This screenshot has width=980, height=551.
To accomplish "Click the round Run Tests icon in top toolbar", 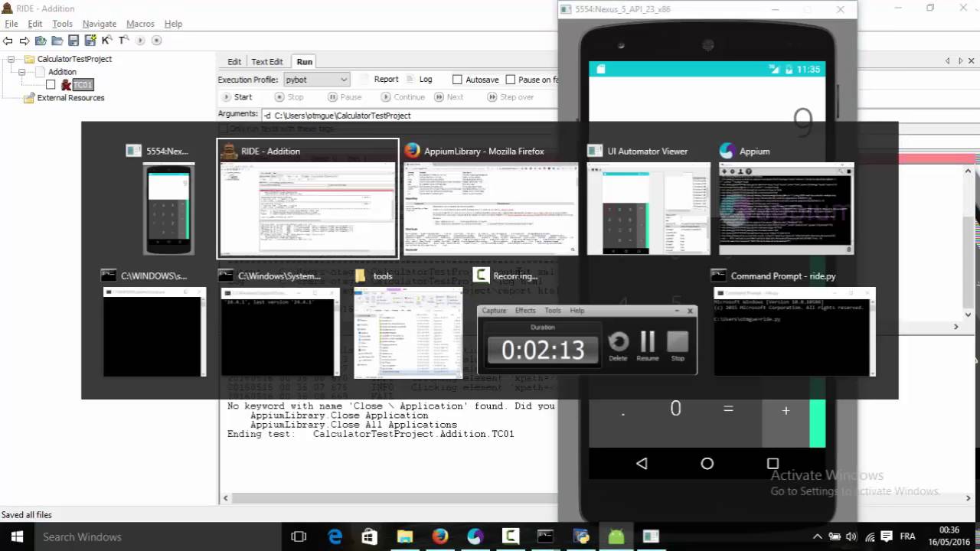I will [x=140, y=41].
